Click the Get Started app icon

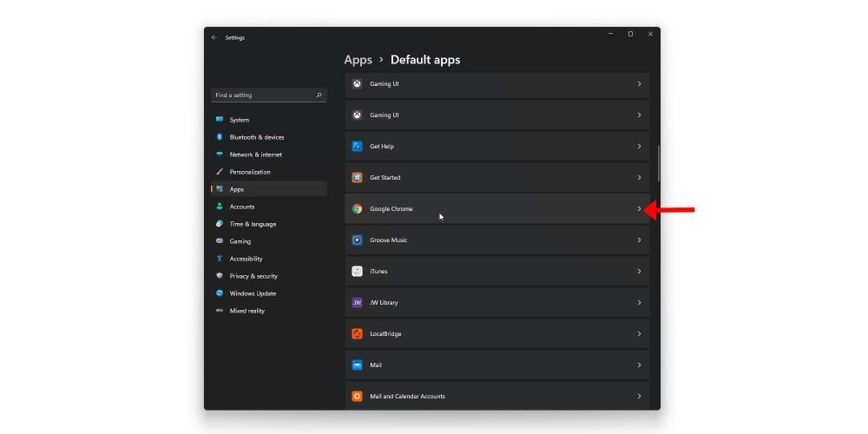[x=357, y=178]
